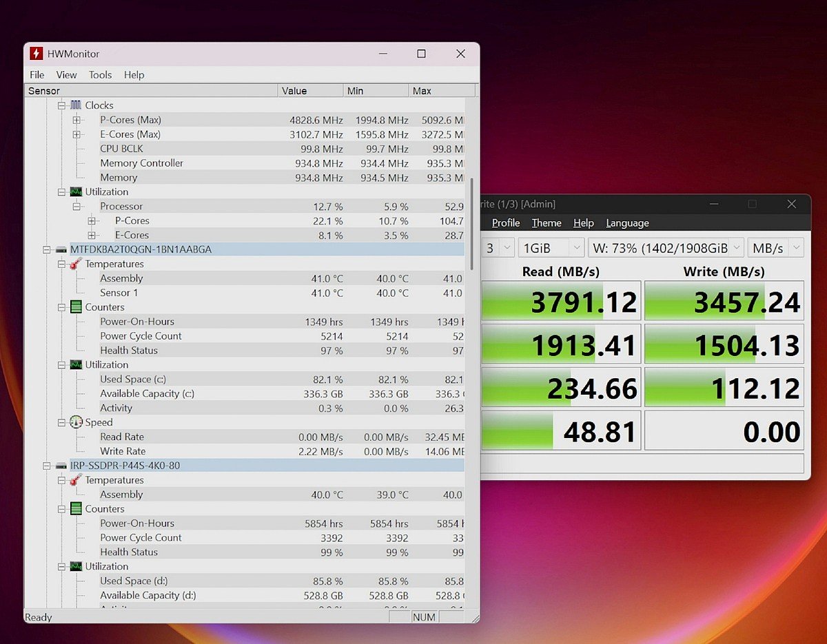Click the 48.81 read result cell
Screen dimensions: 827x644
pyautogui.click(x=561, y=431)
